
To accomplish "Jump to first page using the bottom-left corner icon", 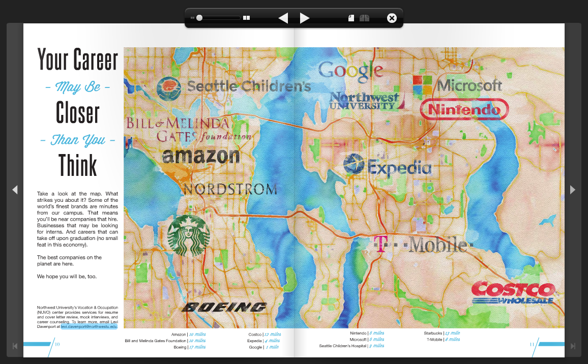I will [x=14, y=346].
